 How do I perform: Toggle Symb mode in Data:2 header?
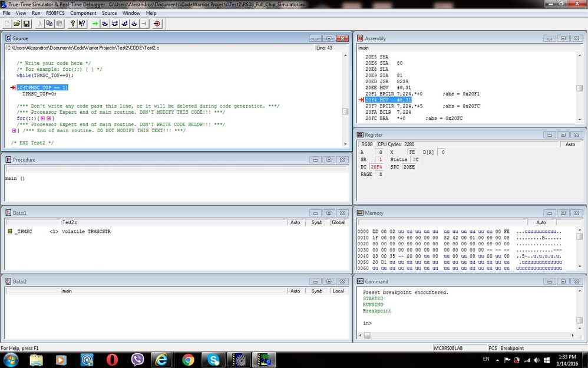317,291
